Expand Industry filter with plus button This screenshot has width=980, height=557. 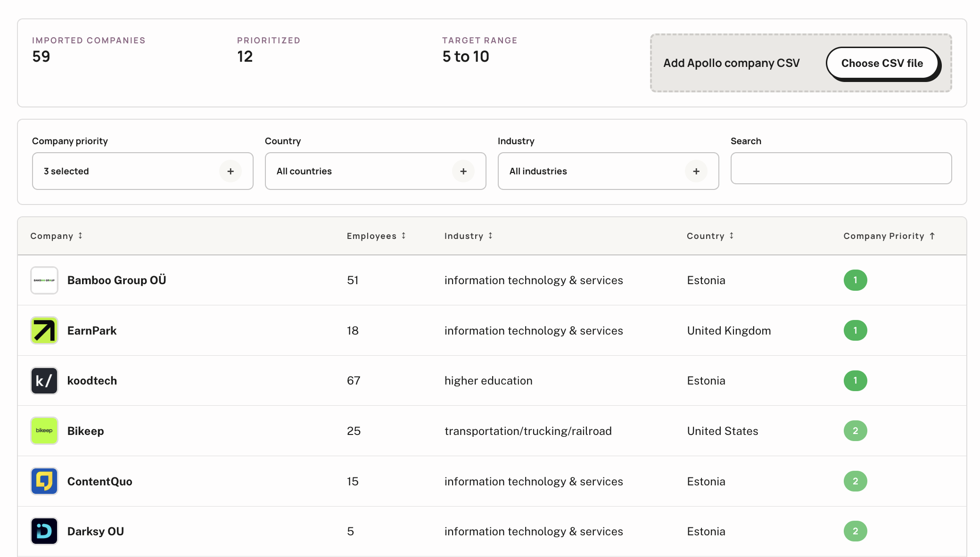[x=696, y=171]
